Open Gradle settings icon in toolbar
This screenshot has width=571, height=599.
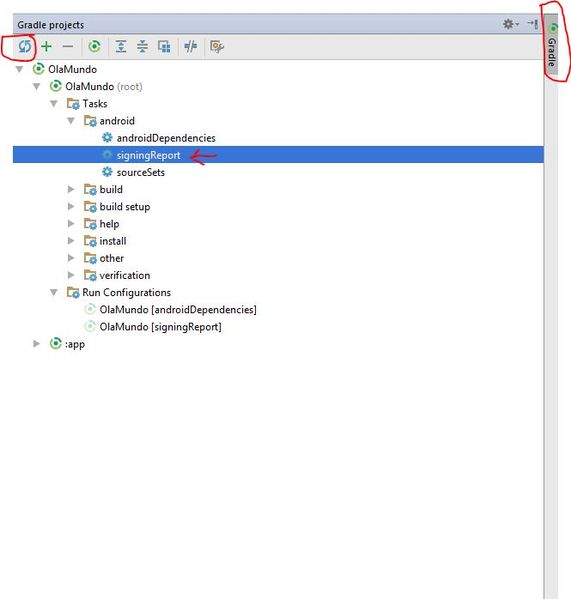pos(217,47)
